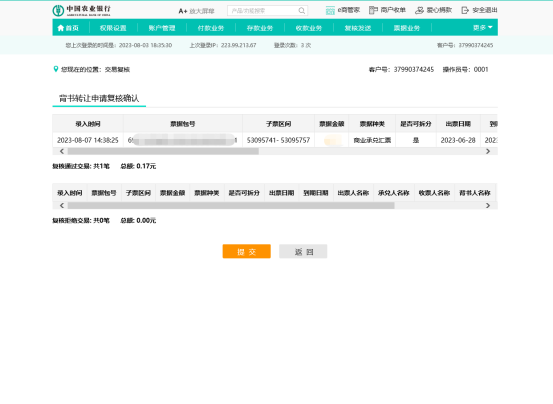Image resolution: width=553 pixels, height=404 pixels.
Task: Click the lower table horizontal scrollbar thumb
Action: (231, 206)
